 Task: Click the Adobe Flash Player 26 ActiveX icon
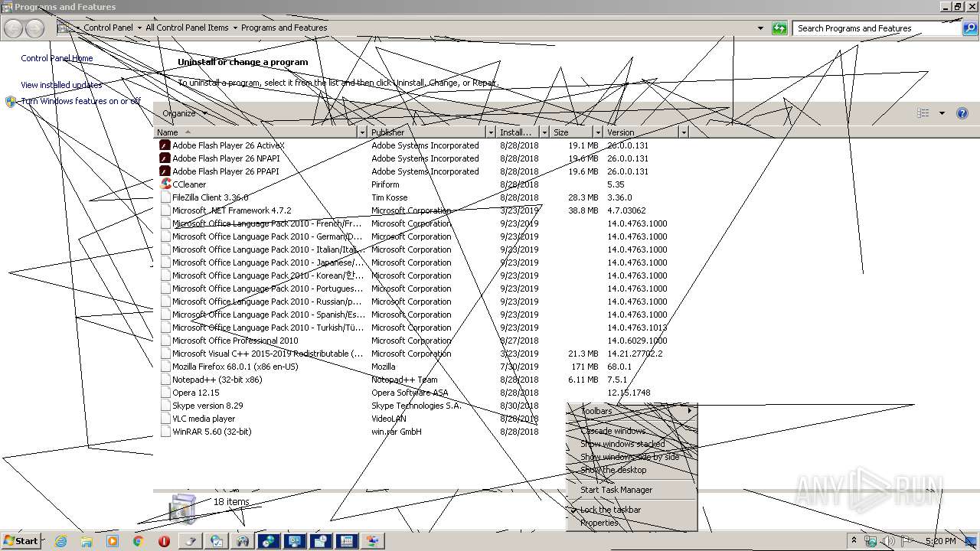(x=165, y=145)
